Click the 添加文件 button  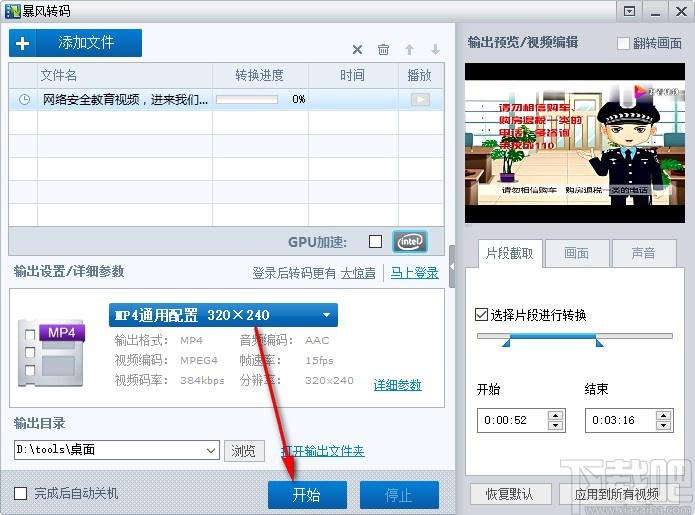75,43
